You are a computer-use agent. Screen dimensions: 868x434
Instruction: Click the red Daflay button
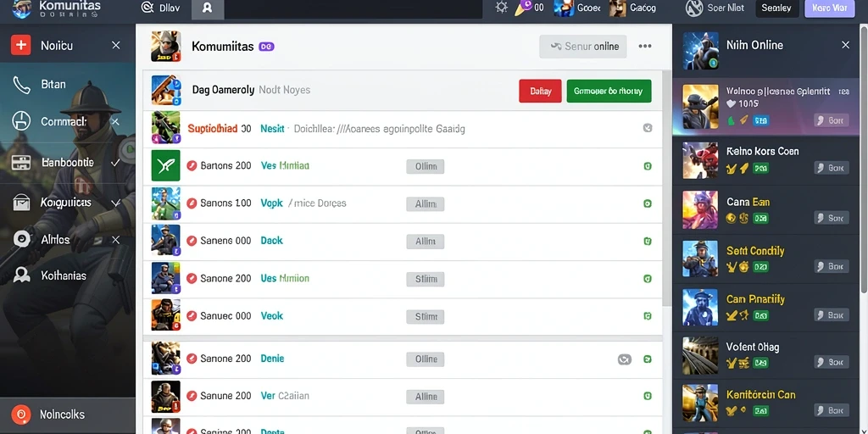tap(540, 91)
